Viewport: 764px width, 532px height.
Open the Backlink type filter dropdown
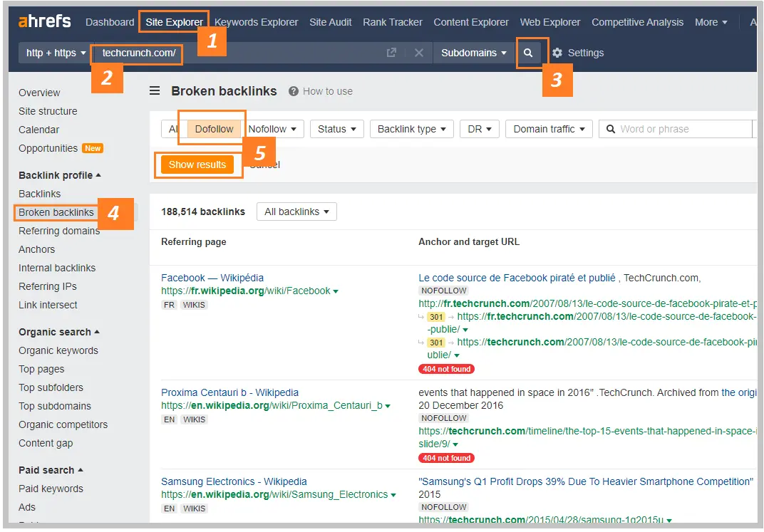point(412,129)
